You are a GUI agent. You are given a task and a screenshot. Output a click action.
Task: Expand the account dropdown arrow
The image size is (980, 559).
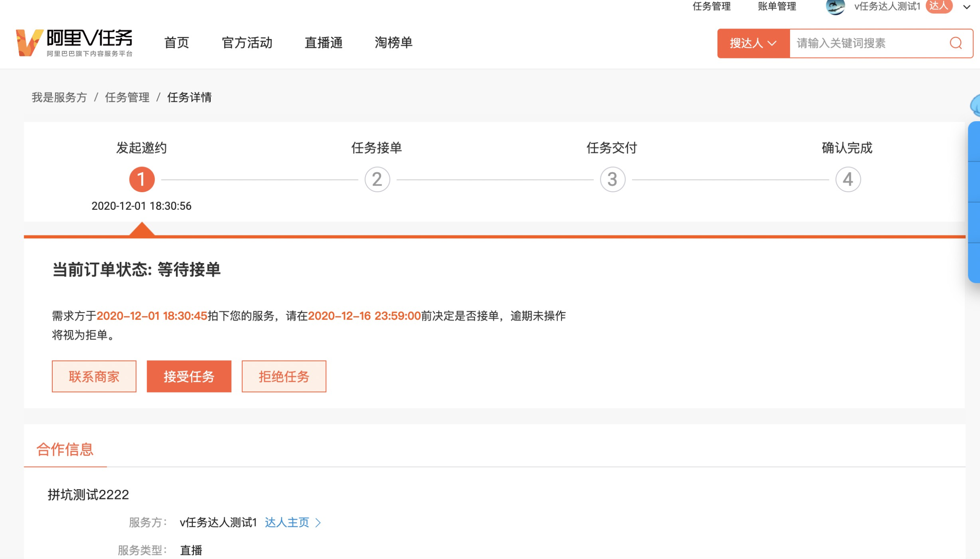(x=967, y=7)
